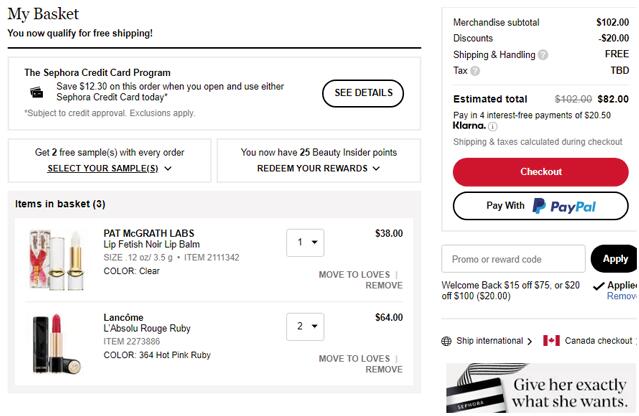
Task: Click the PayPal logo button
Action: (540, 206)
